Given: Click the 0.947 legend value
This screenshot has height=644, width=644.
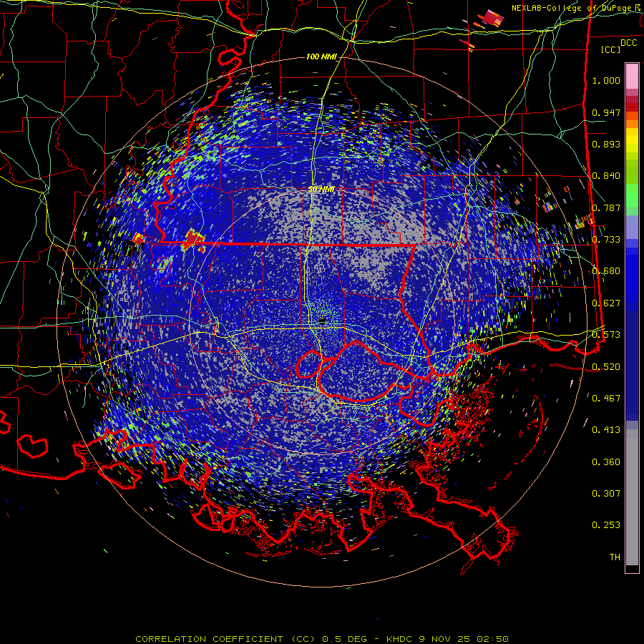Looking at the screenshot, I should pos(606,112).
